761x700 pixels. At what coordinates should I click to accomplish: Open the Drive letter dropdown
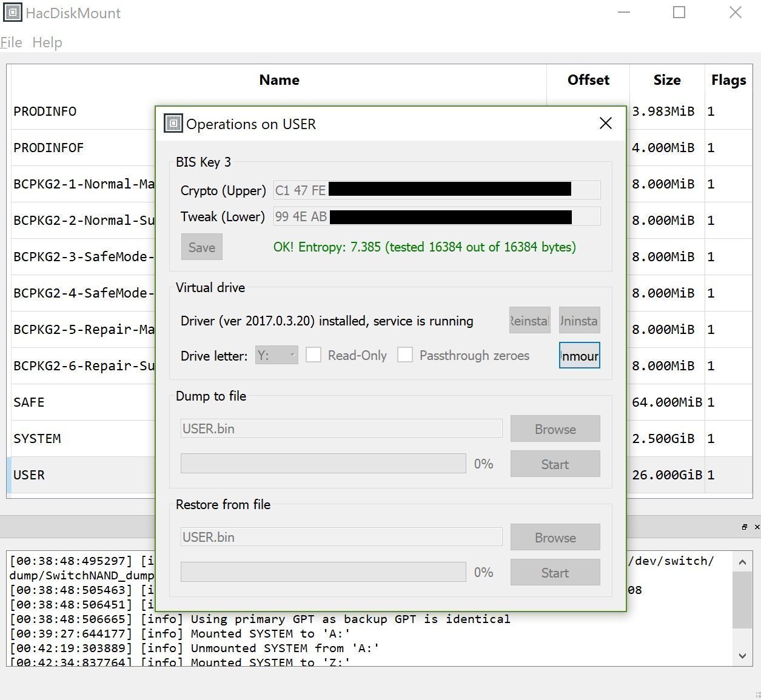pyautogui.click(x=277, y=355)
